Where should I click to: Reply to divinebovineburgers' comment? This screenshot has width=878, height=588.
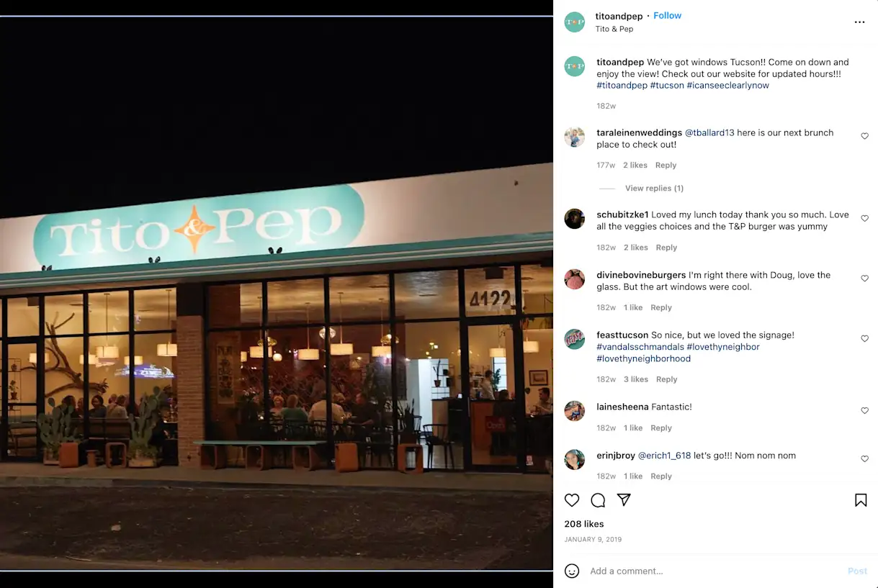click(661, 307)
